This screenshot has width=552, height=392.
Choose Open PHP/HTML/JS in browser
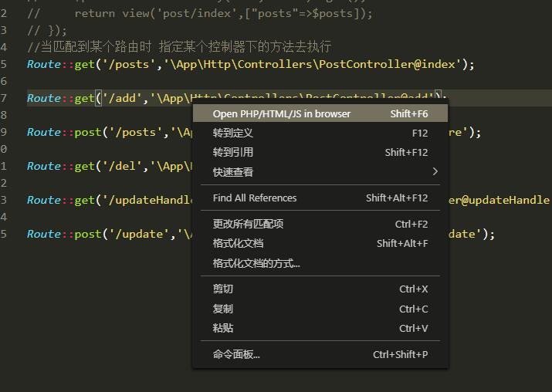pos(320,113)
